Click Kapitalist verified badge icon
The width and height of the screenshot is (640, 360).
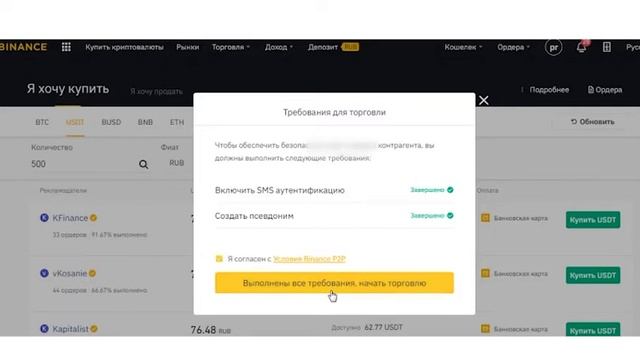[x=94, y=329]
